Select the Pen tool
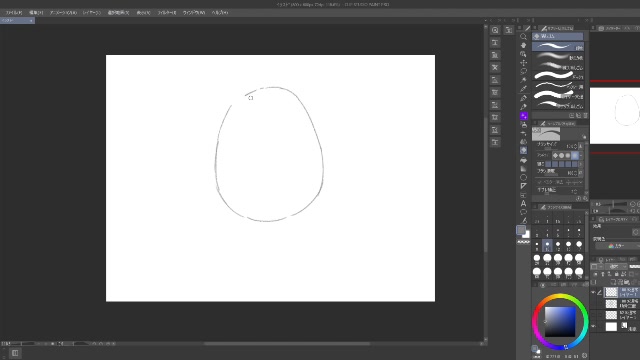Image resolution: width=640 pixels, height=360 pixels. pyautogui.click(x=523, y=98)
